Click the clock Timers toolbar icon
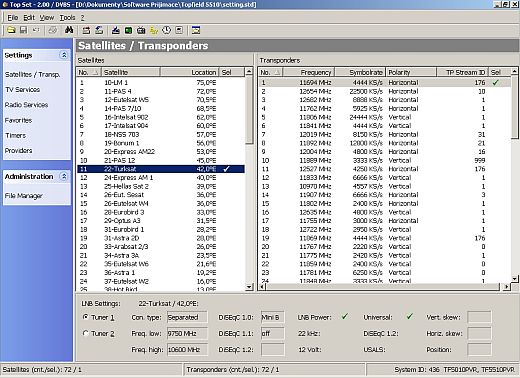The height and width of the screenshot is (378, 520). pos(166,30)
